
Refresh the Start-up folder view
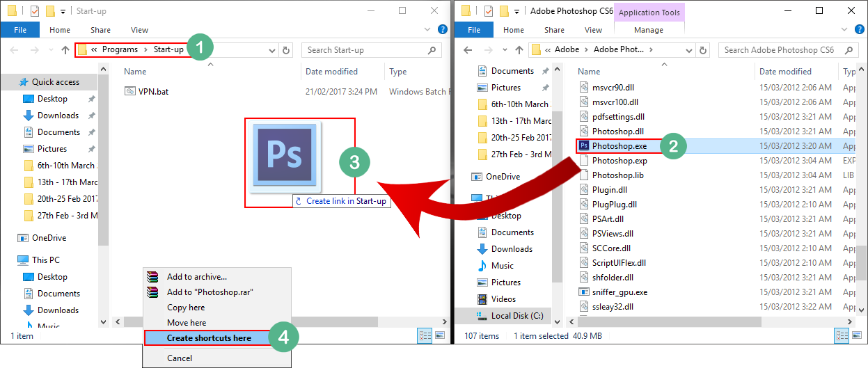click(286, 50)
